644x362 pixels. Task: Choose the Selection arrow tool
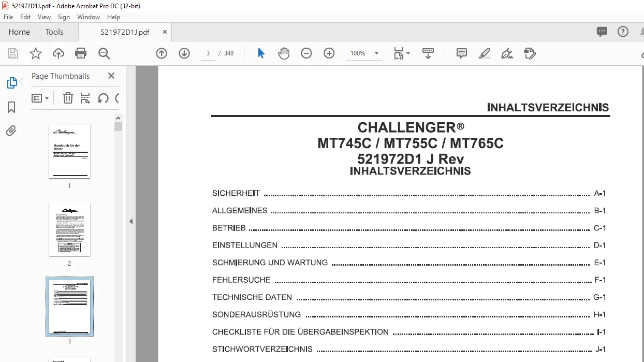261,53
